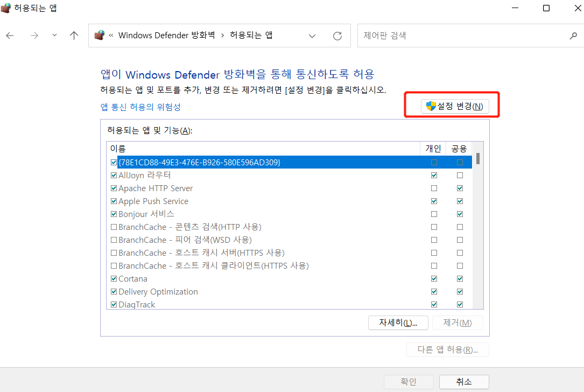Click the up-one-level arrow icon
The width and height of the screenshot is (584, 392).
74,36
